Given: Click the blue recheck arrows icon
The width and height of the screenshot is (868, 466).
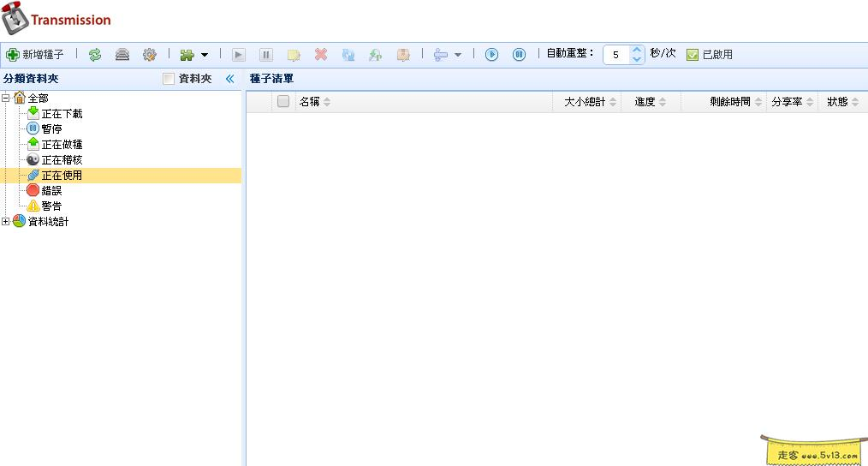Looking at the screenshot, I should pos(348,54).
